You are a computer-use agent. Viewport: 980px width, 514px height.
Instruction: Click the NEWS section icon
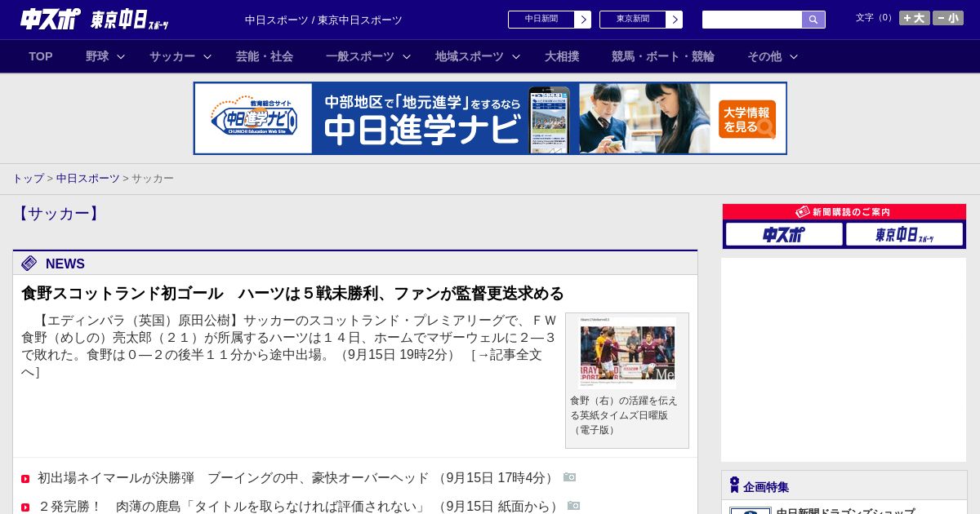click(29, 264)
